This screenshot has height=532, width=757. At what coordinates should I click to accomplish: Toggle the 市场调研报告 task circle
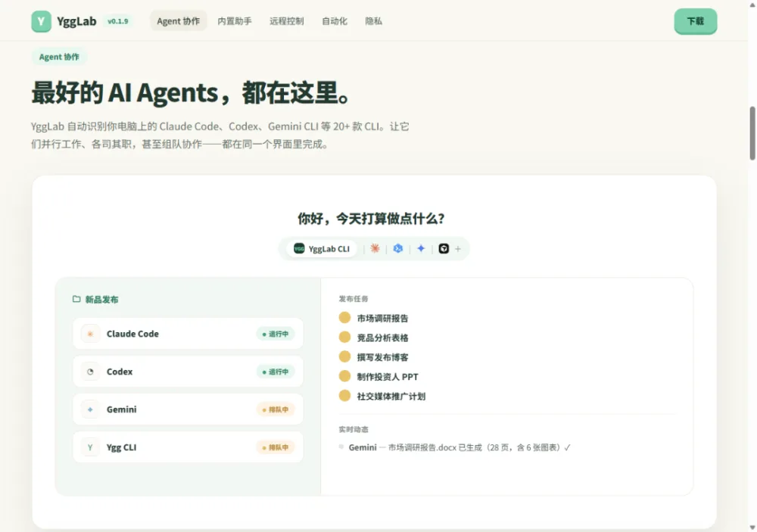pos(344,318)
